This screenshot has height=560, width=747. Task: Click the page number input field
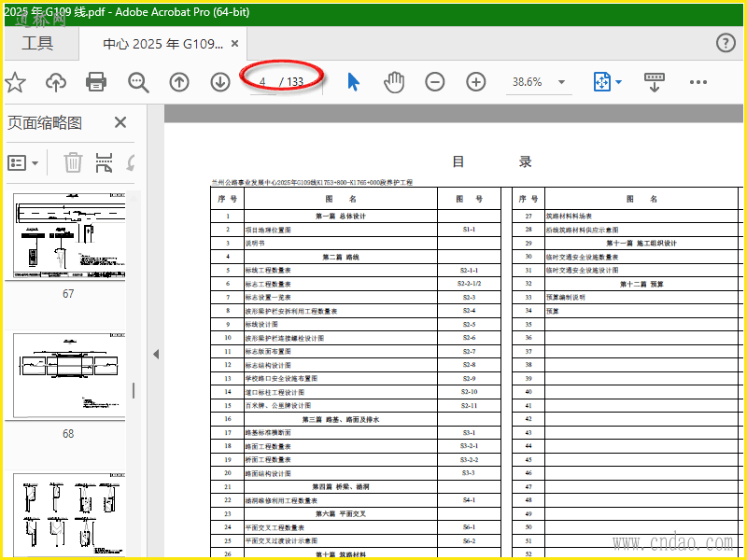pos(263,82)
